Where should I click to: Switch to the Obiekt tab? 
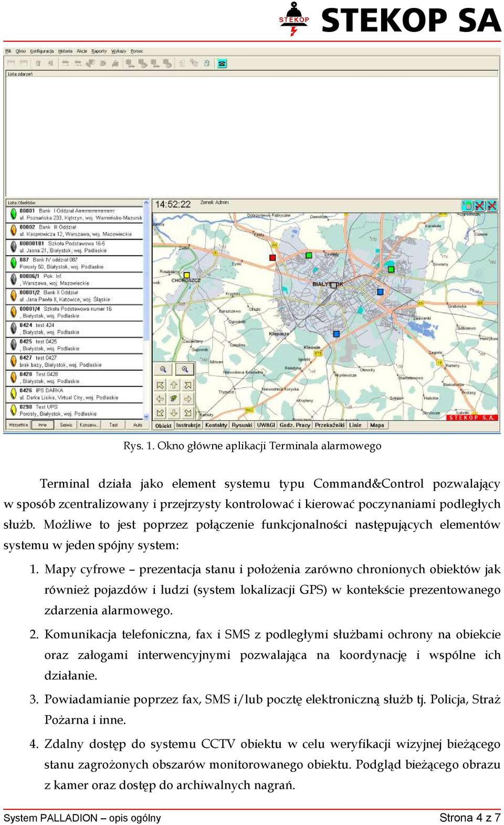tap(163, 425)
